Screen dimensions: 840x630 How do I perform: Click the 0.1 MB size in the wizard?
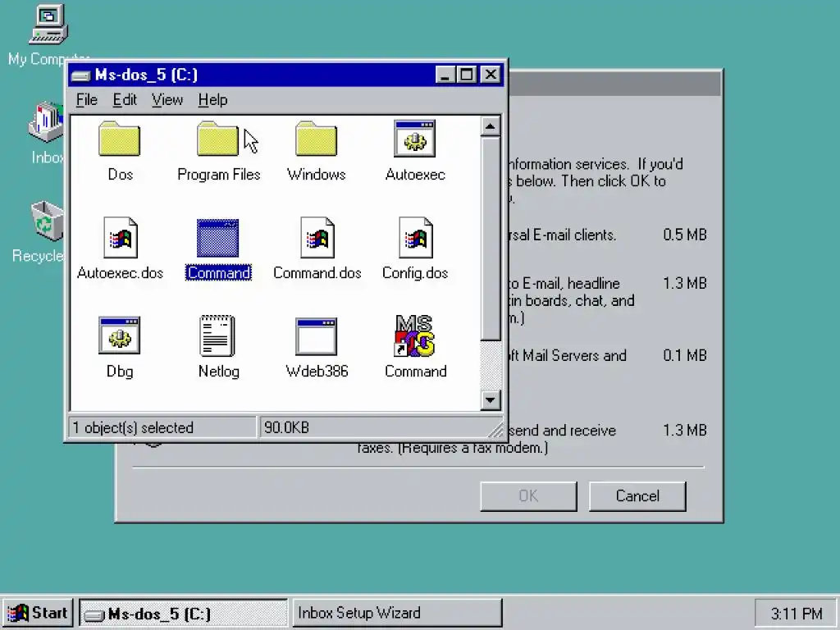click(x=685, y=355)
